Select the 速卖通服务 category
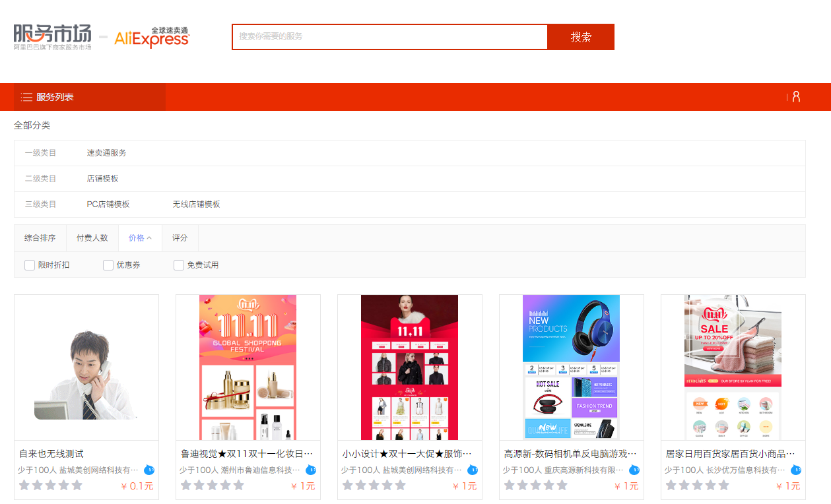 [106, 153]
